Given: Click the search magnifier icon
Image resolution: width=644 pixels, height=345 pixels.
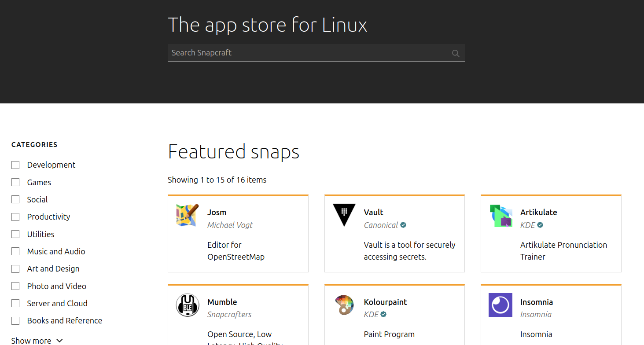Looking at the screenshot, I should (x=456, y=53).
